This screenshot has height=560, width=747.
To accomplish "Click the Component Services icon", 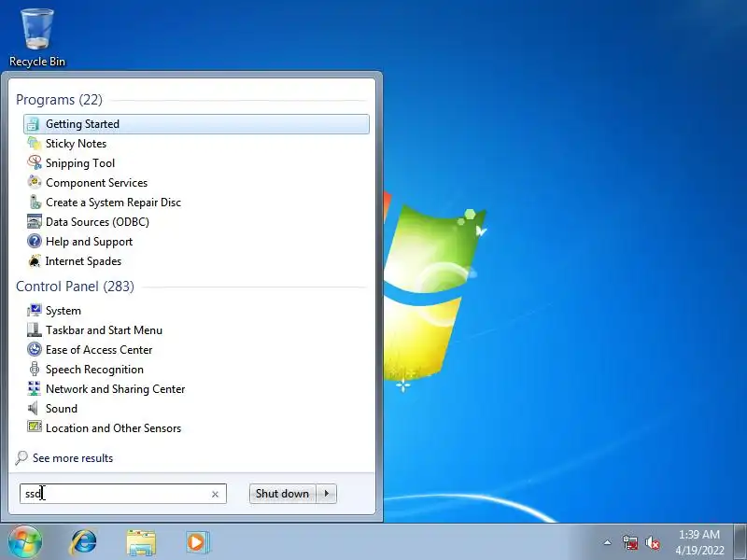I will [x=34, y=182].
